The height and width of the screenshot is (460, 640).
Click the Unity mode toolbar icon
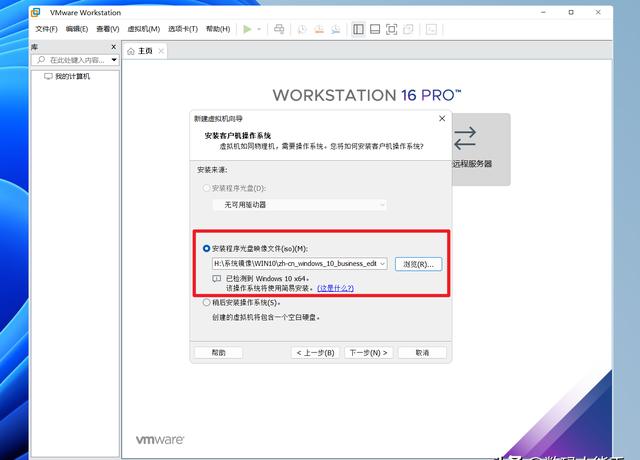pos(408,29)
